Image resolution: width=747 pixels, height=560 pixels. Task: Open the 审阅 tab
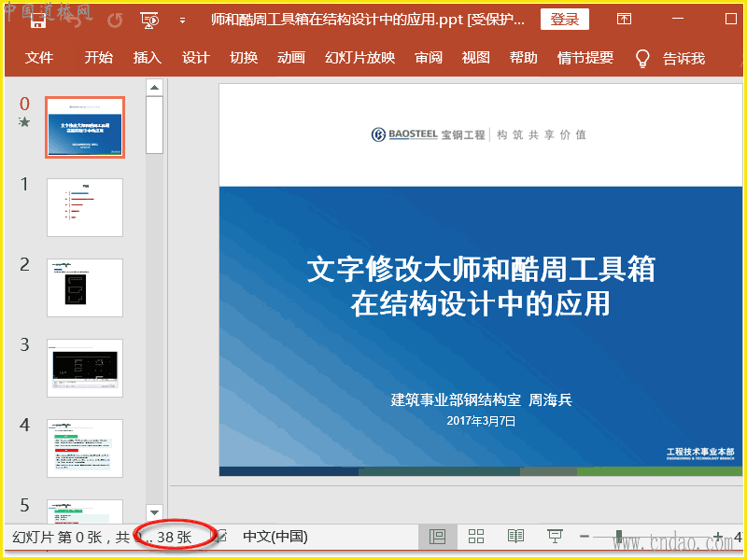(429, 58)
